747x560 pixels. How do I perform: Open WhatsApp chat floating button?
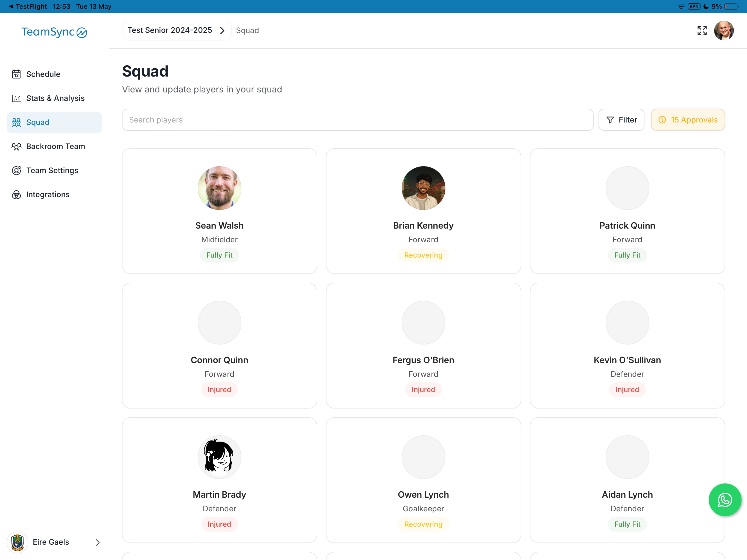point(725,500)
